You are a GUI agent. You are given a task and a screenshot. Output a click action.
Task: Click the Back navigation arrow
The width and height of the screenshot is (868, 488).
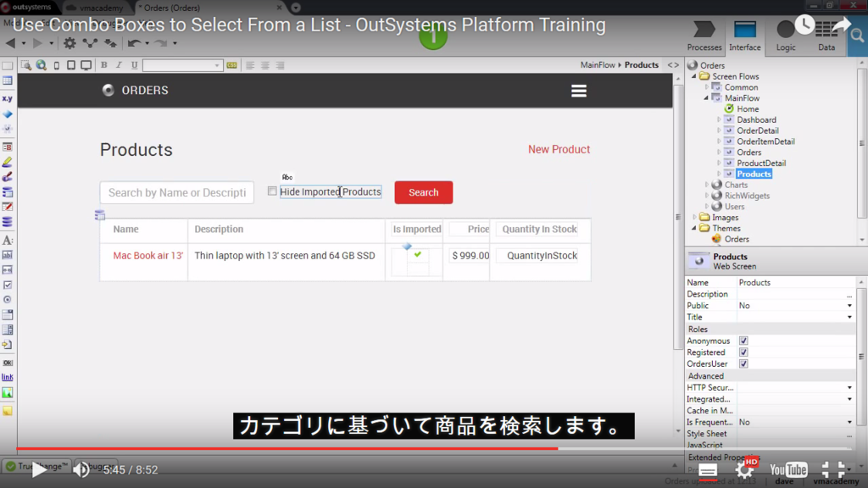click(x=10, y=43)
